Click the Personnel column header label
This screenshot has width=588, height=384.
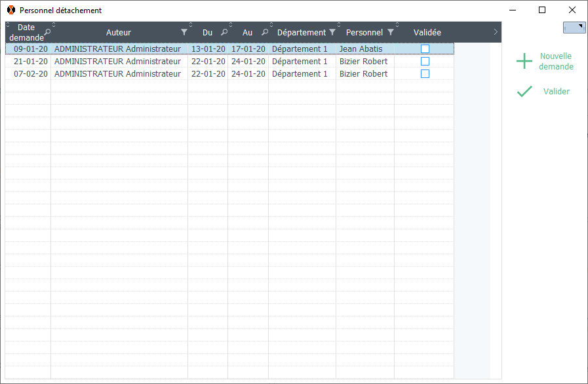click(x=364, y=32)
